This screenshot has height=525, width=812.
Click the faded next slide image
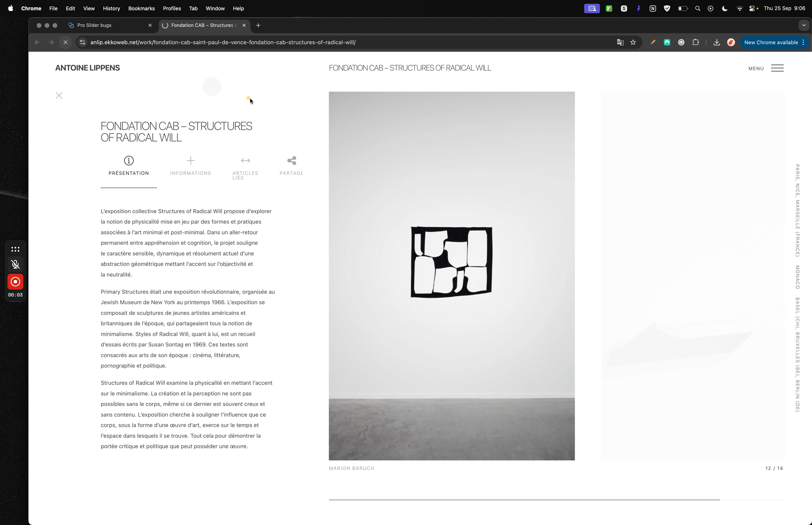(694, 276)
